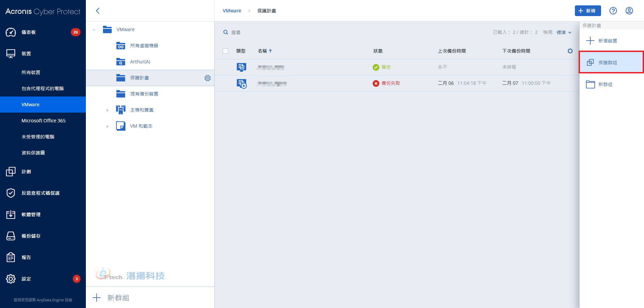This screenshot has width=644, height=308.
Task: Open Microsoft Office 365 in sidebar
Action: tap(43, 121)
